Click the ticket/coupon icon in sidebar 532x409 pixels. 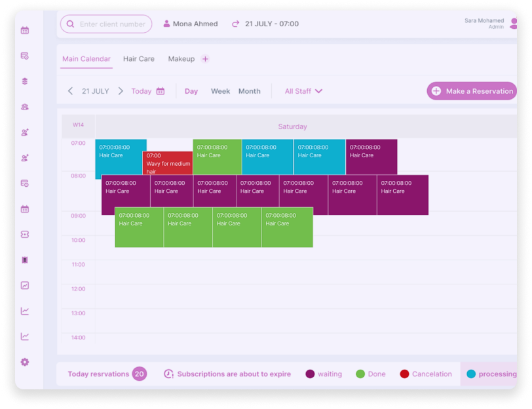(x=25, y=234)
